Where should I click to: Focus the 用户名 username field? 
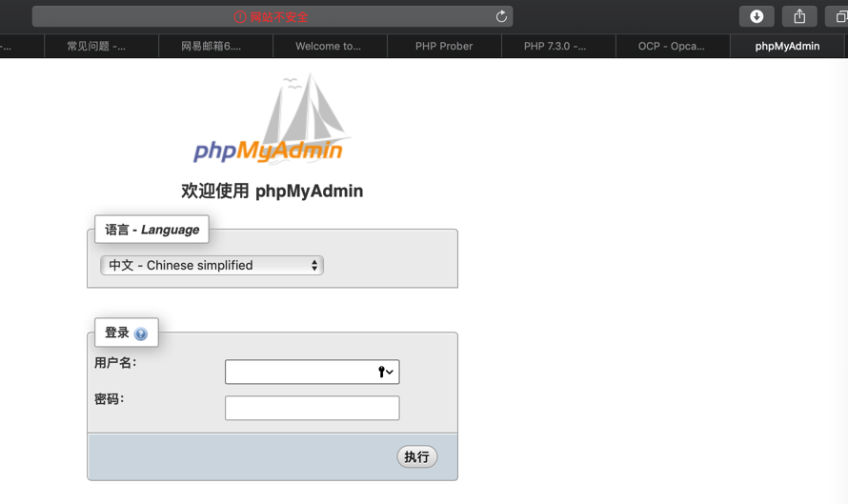click(313, 372)
